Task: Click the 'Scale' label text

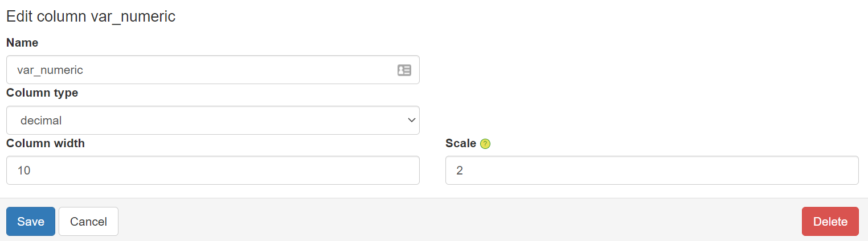Action: [460, 143]
